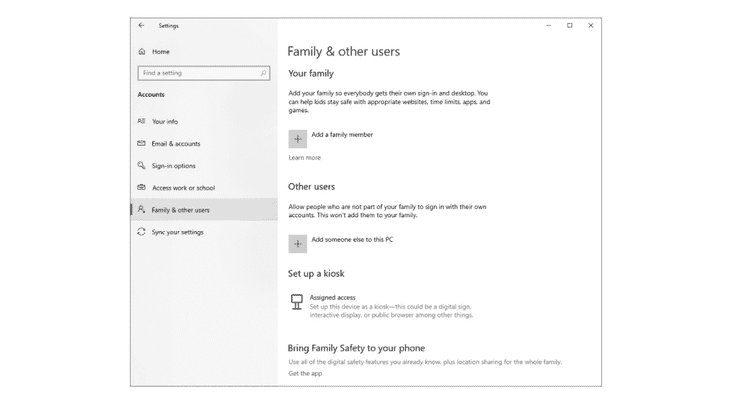The height and width of the screenshot is (411, 750).
Task: Close the Settings window
Action: pyautogui.click(x=591, y=25)
